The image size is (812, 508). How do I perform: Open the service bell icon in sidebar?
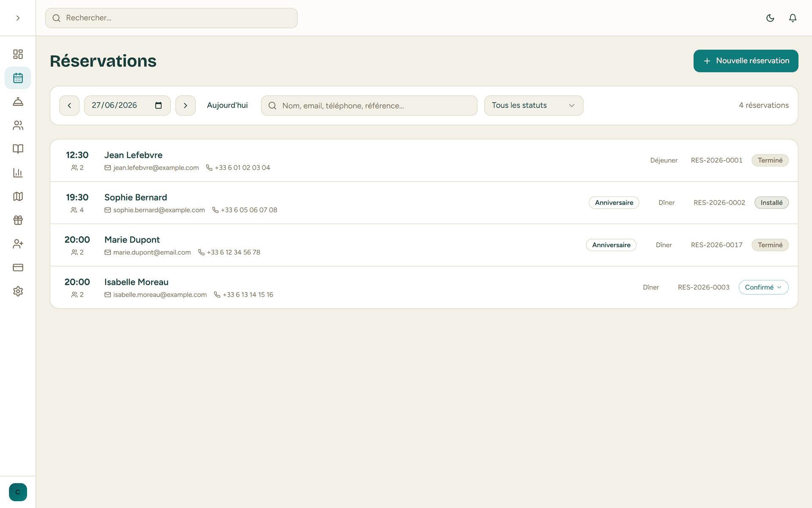(x=18, y=102)
